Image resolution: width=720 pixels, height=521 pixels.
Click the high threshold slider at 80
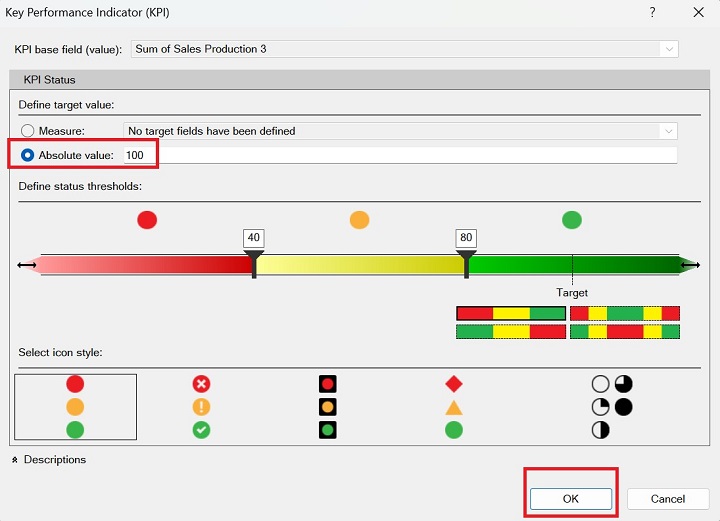pyautogui.click(x=466, y=265)
